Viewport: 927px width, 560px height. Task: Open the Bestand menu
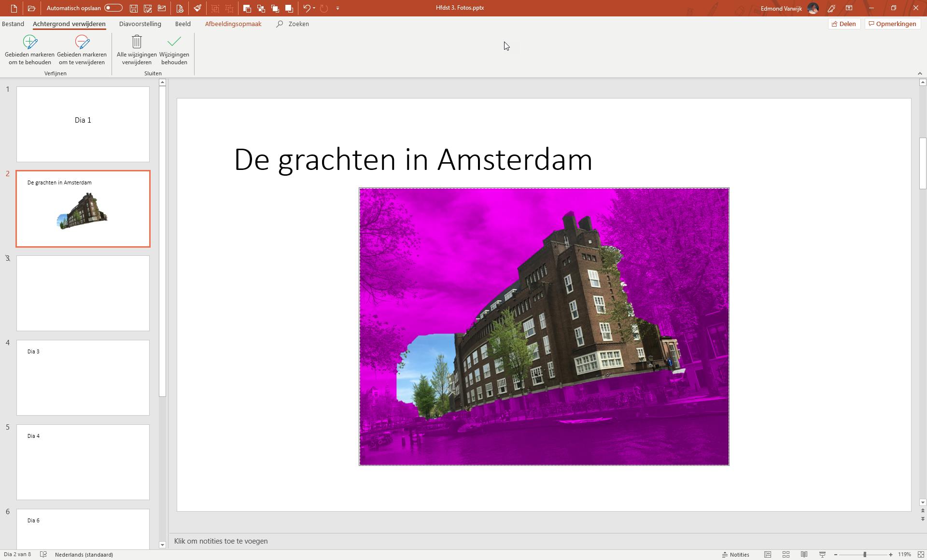[13, 24]
